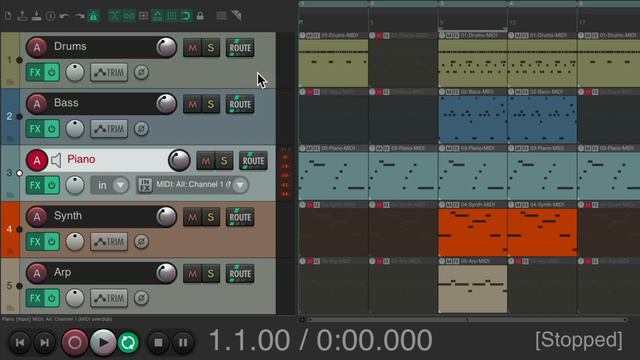The image size is (640, 360).
Task: Click the Piano volume knob
Action: point(179,160)
